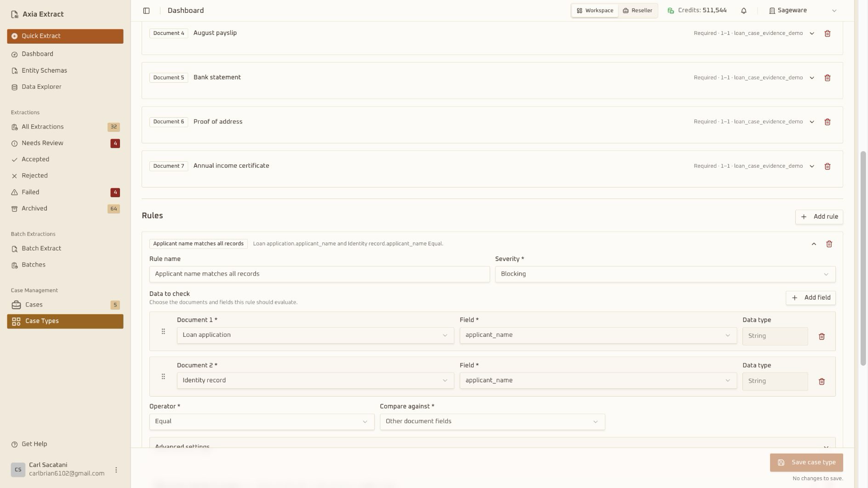Image resolution: width=868 pixels, height=488 pixels.
Task: Delete Document 7 Annual income certificate
Action: (827, 166)
